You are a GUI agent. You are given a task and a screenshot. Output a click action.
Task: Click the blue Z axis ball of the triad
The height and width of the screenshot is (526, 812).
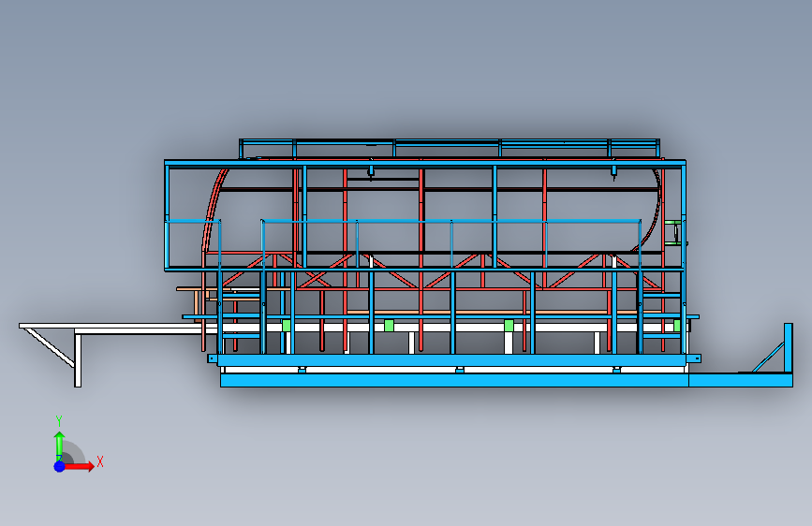click(60, 466)
